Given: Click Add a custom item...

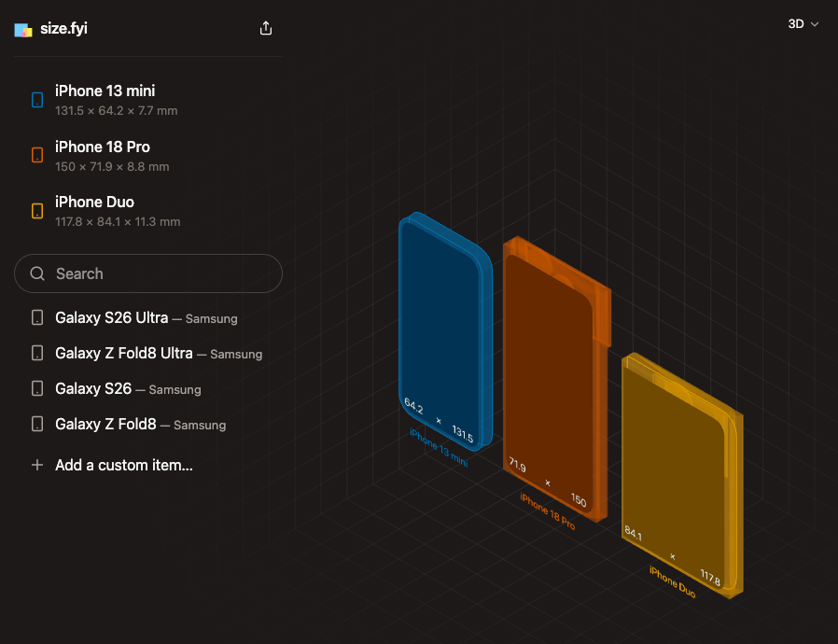Looking at the screenshot, I should [148, 465].
